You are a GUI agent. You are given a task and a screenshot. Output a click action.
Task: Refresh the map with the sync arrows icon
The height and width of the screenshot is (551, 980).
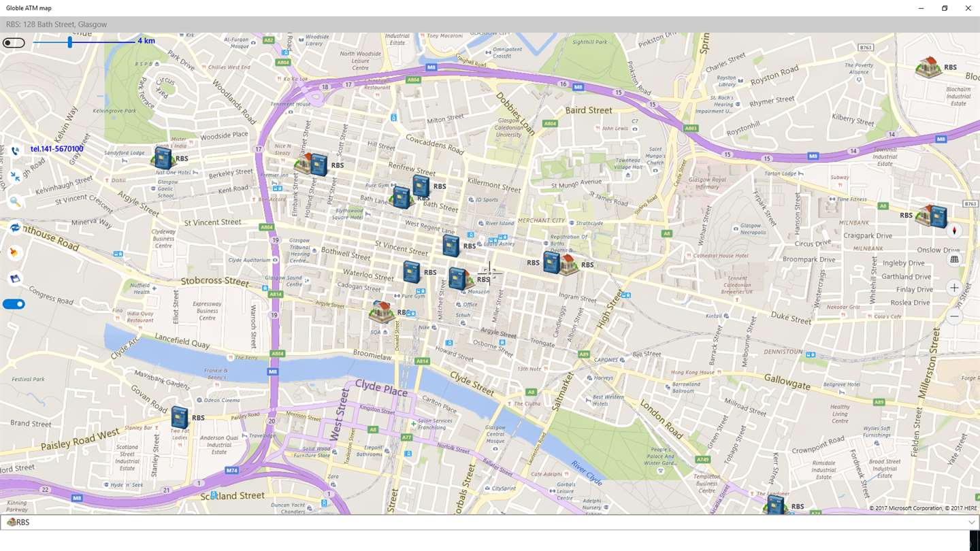(15, 227)
